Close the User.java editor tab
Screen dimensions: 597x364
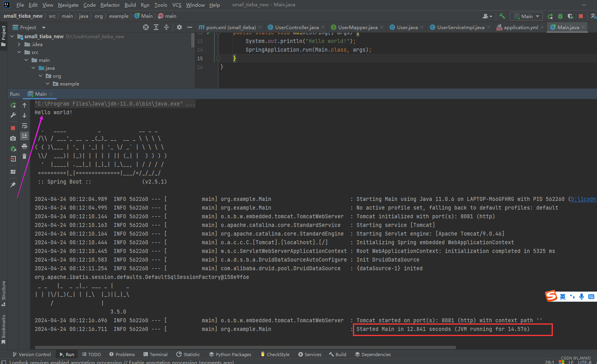422,27
